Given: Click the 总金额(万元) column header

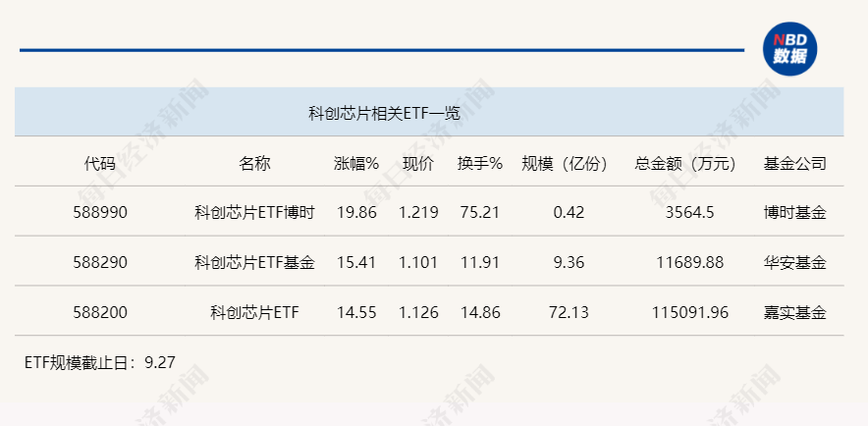Looking at the screenshot, I should [686, 163].
